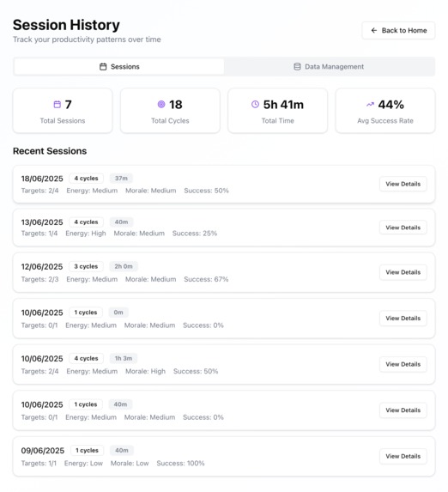
Task: Click the left arrow icon in Back to Home
Action: coord(374,30)
